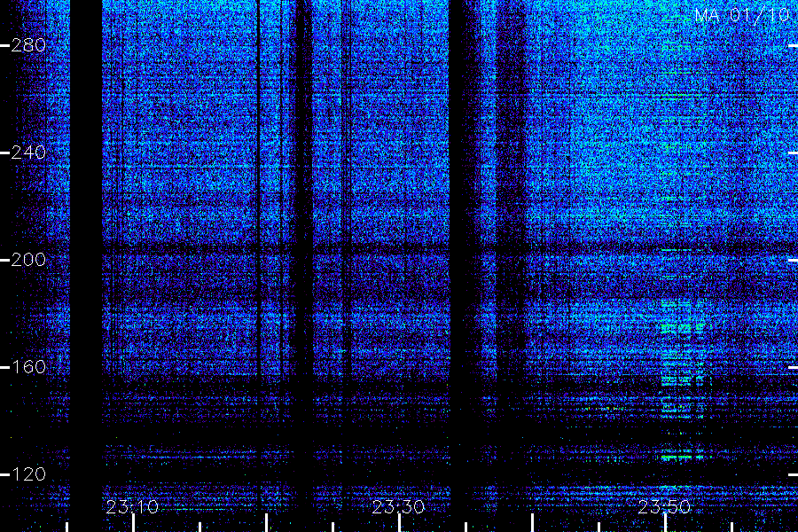The height and width of the screenshot is (532, 798).
Task: Click the 120 frequency axis label
Action: pyautogui.click(x=28, y=474)
